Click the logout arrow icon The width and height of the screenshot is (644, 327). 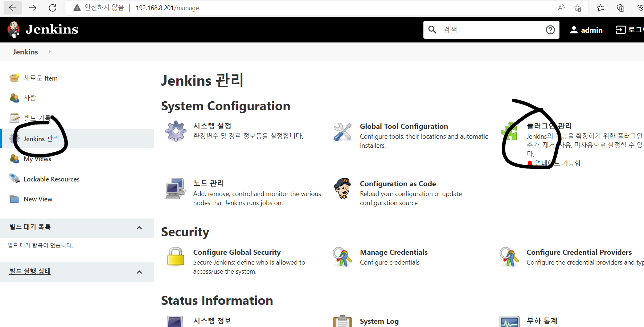coord(620,30)
